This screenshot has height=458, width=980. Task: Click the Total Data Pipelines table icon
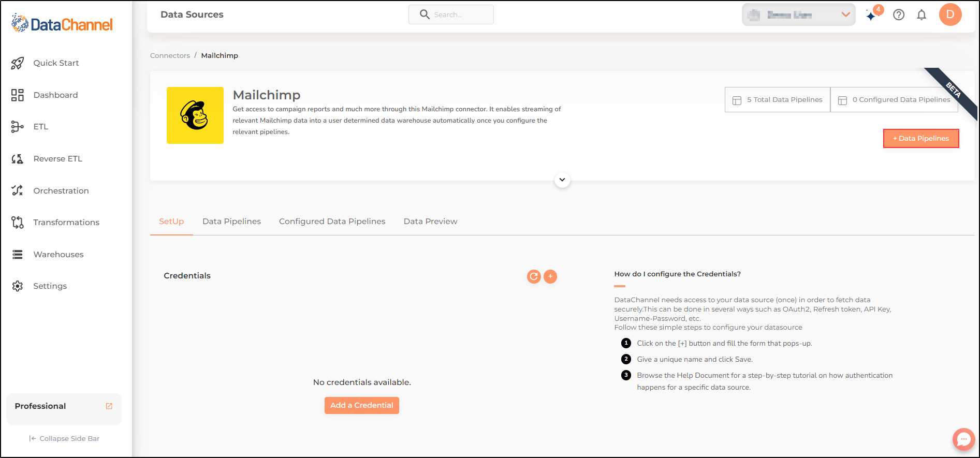(x=737, y=100)
